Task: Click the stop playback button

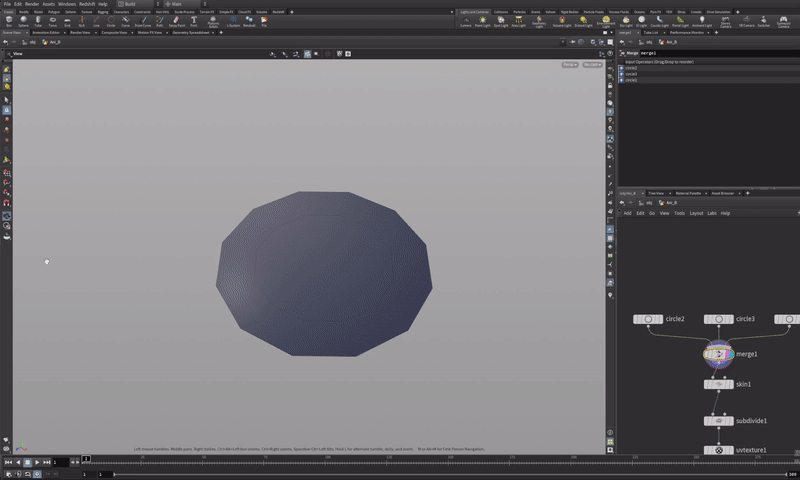Action: point(28,462)
